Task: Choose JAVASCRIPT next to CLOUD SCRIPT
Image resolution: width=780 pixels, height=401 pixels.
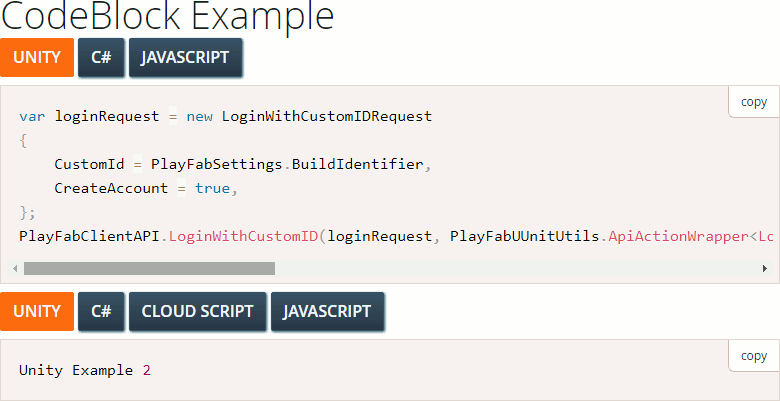Action: tap(327, 311)
